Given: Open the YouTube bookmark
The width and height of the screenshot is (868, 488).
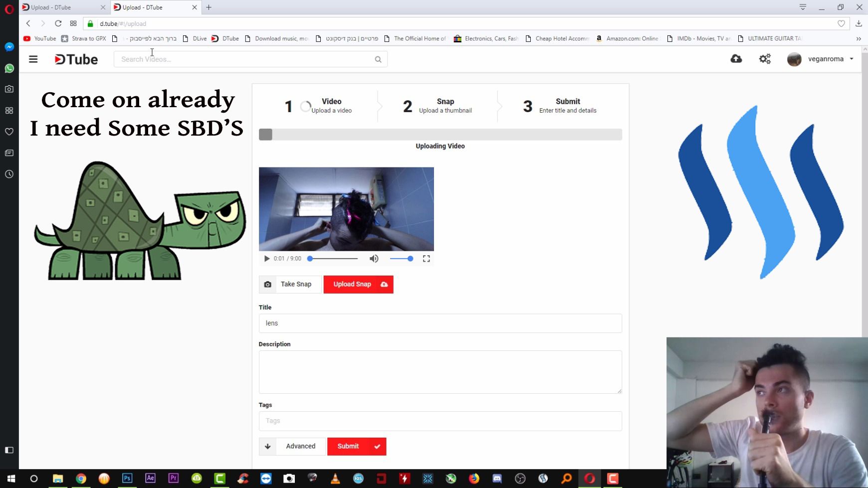Looking at the screenshot, I should click(x=40, y=38).
